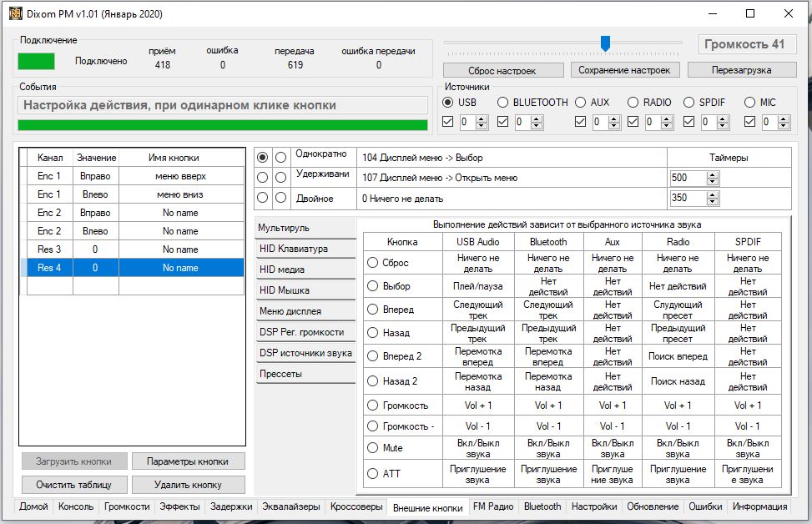This screenshot has height=524, width=812.
Task: Select the USB source radio button
Action: (x=448, y=103)
